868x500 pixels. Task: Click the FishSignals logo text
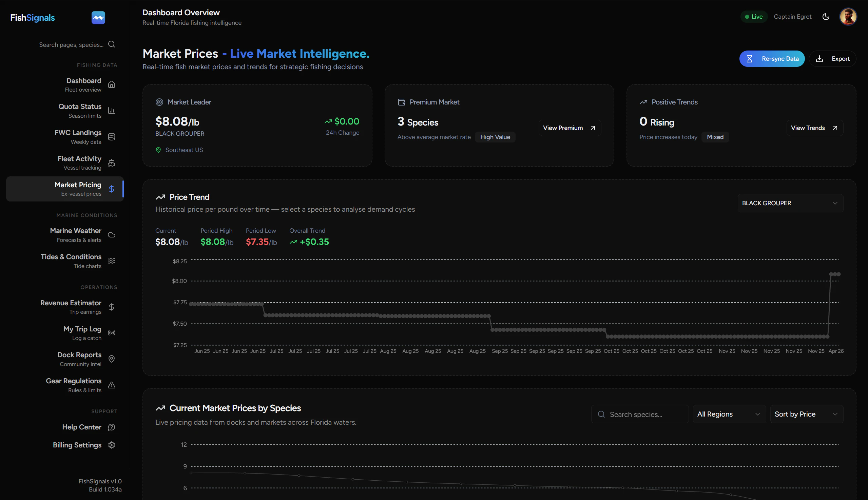[x=33, y=18]
